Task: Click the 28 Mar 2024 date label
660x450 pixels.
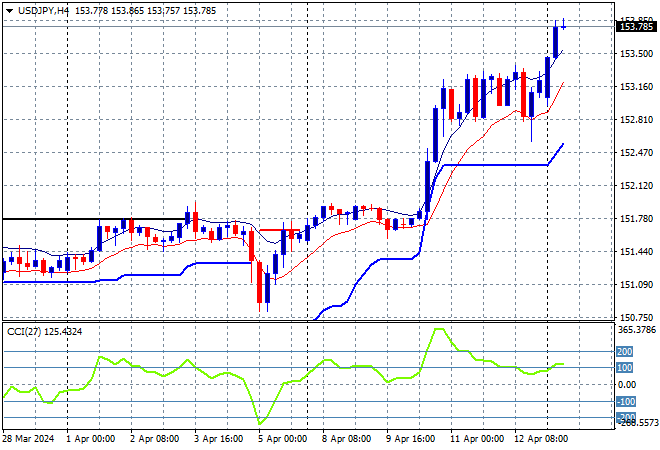Action: click(x=28, y=439)
